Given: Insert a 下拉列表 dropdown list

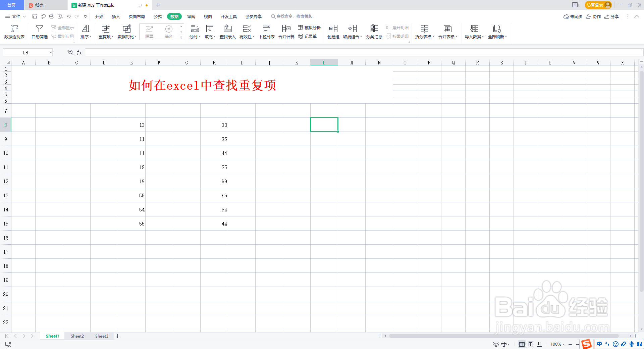Looking at the screenshot, I should coord(267,32).
